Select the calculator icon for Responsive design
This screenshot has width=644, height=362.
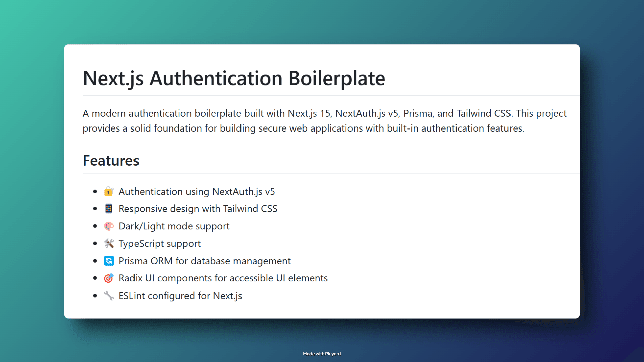pos(109,208)
